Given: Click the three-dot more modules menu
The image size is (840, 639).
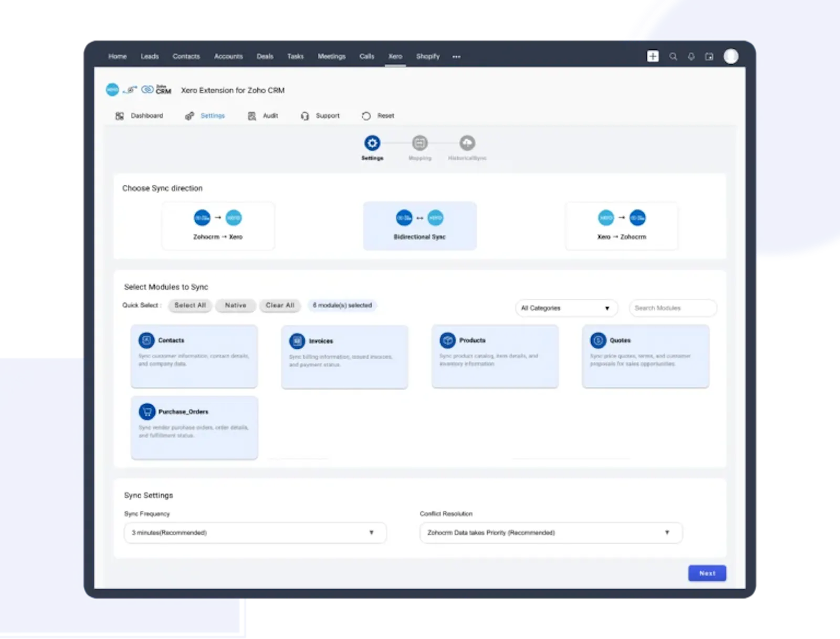Looking at the screenshot, I should pyautogui.click(x=456, y=57).
